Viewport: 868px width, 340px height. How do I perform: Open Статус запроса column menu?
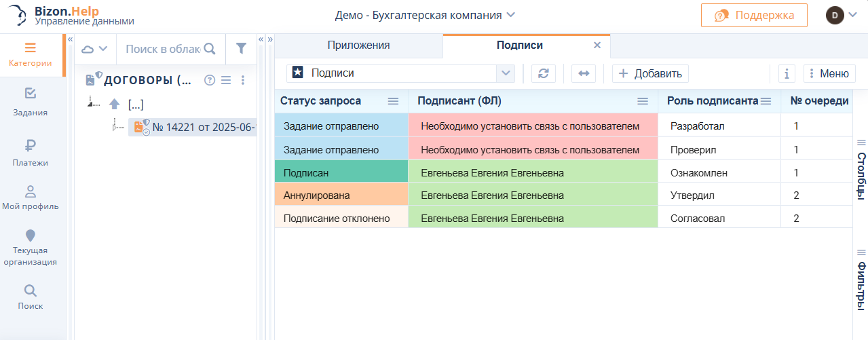pos(393,101)
